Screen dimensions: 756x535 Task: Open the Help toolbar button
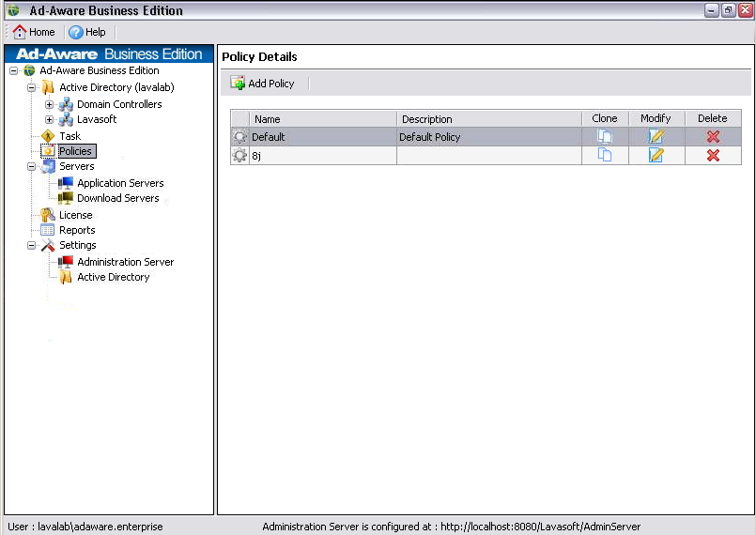(x=86, y=32)
